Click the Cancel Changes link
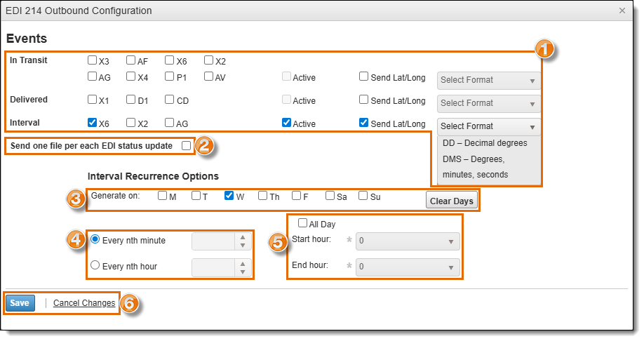This screenshot has width=644, height=341. click(x=84, y=303)
